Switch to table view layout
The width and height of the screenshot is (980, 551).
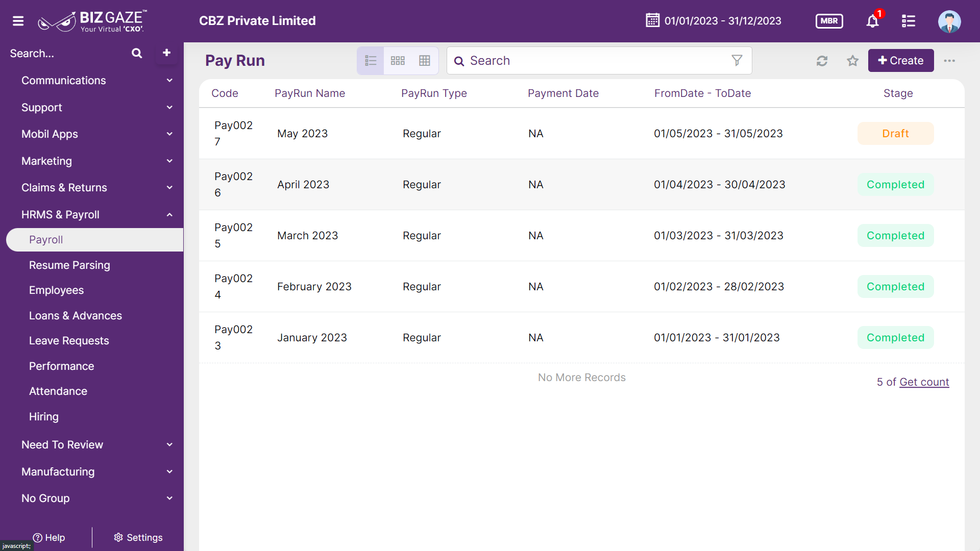pos(425,61)
